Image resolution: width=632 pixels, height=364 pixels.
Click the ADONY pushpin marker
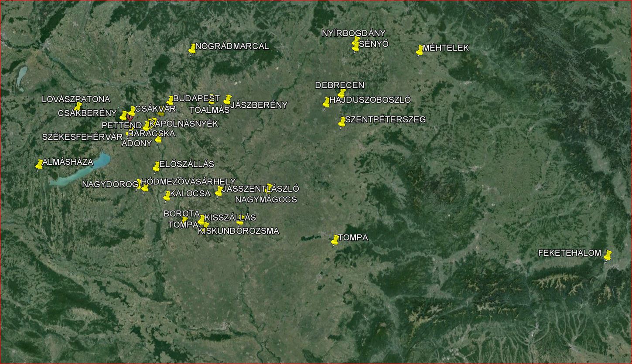158,140
